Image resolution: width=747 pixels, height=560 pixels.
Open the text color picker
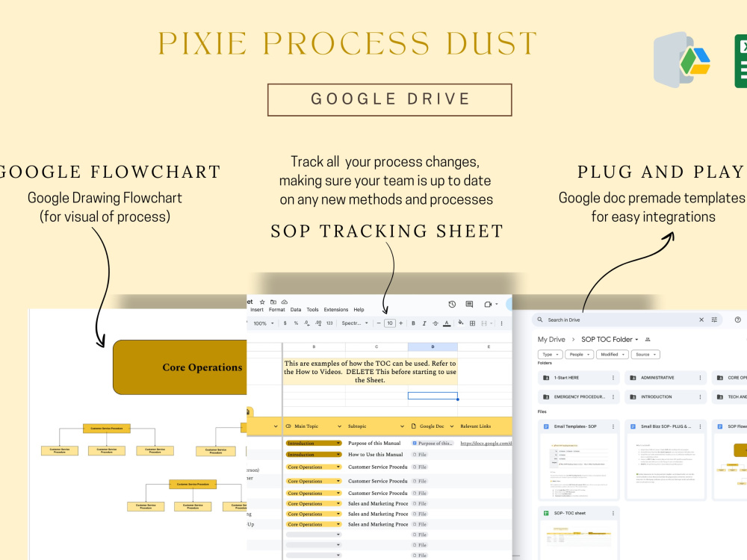tap(447, 323)
